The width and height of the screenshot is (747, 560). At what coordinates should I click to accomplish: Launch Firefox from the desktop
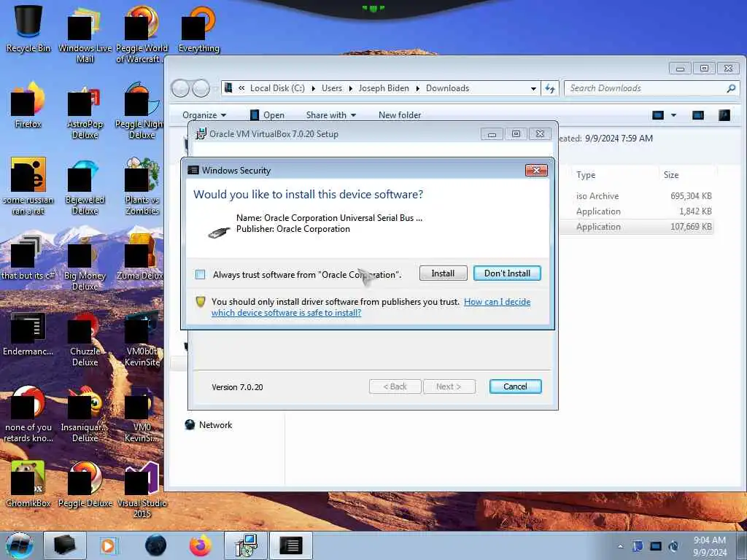point(28,105)
